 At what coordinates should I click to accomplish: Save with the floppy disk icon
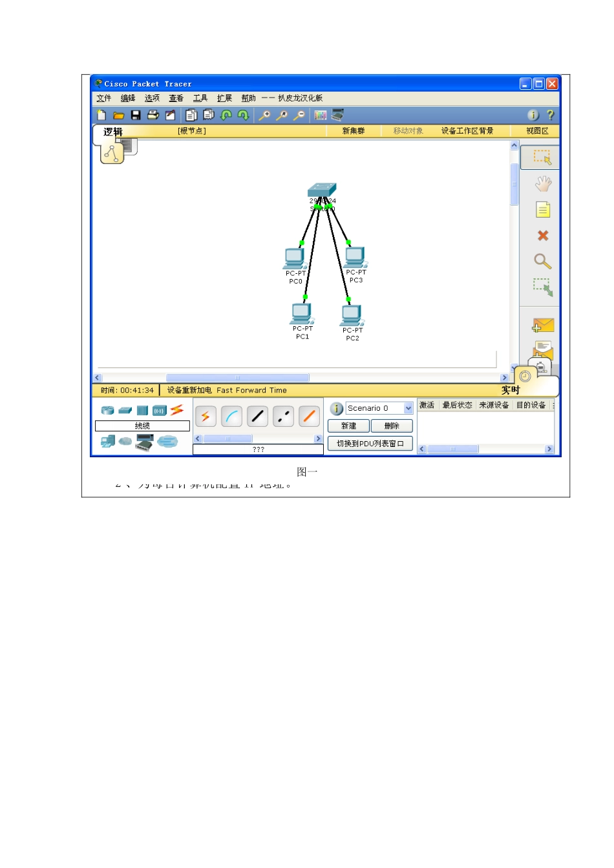(x=136, y=115)
